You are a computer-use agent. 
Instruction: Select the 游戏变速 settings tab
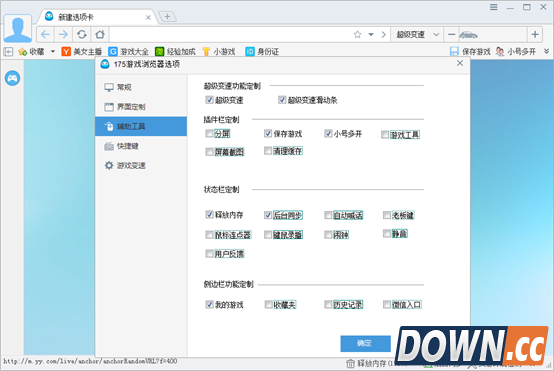(x=141, y=165)
